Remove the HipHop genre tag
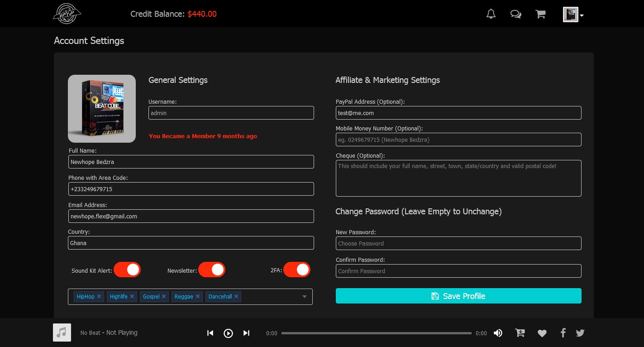644x347 pixels. click(99, 296)
